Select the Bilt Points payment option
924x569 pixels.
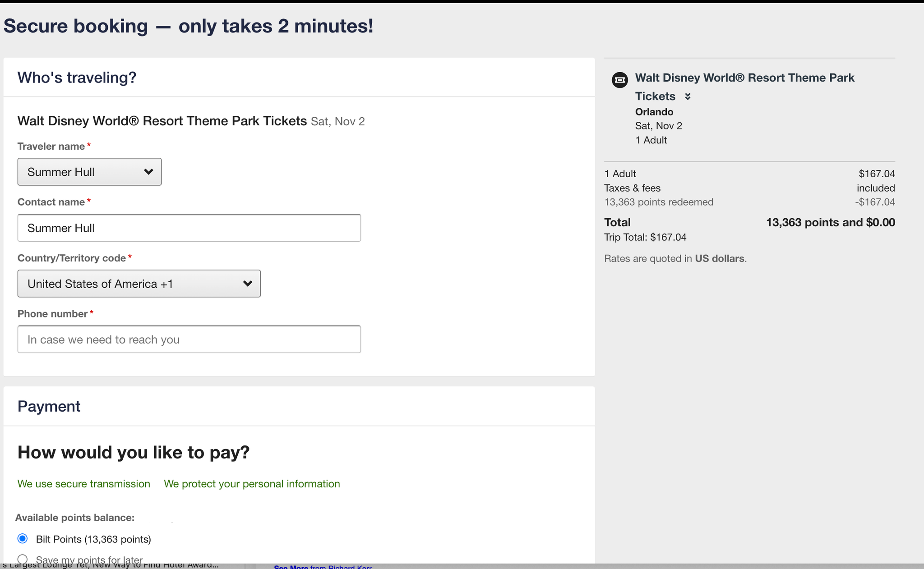pyautogui.click(x=23, y=539)
